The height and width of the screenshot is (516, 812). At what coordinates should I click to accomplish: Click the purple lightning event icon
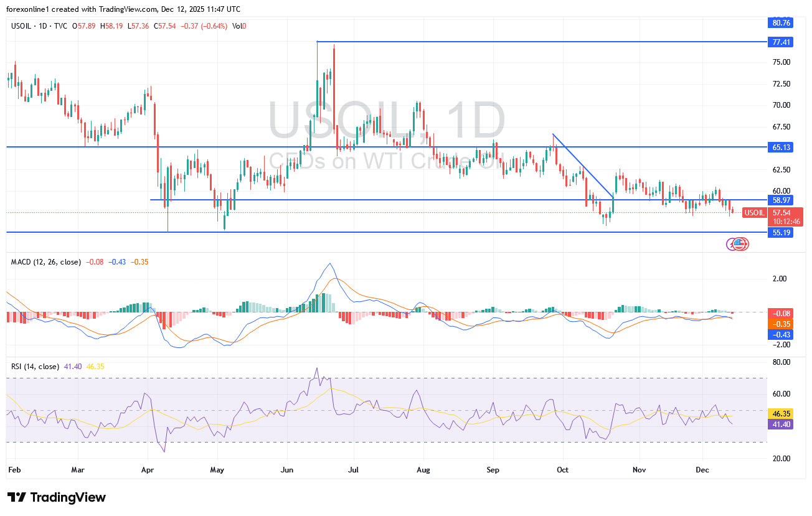[732, 244]
